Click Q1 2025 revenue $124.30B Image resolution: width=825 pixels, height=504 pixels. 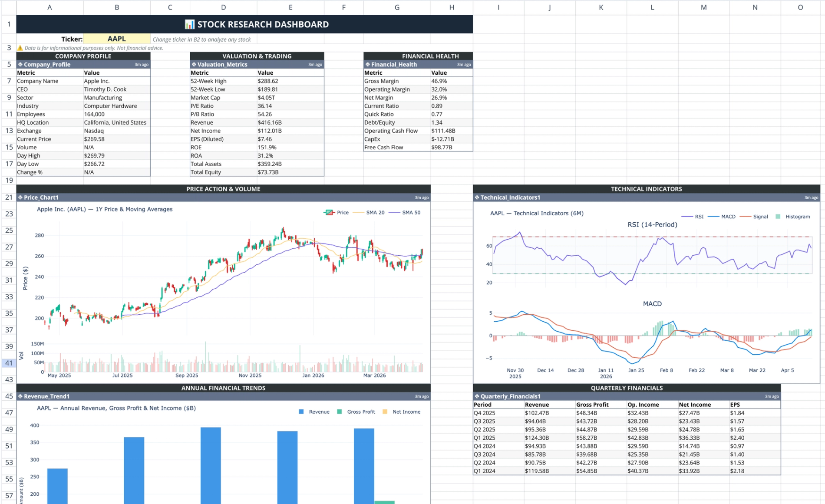550,438
